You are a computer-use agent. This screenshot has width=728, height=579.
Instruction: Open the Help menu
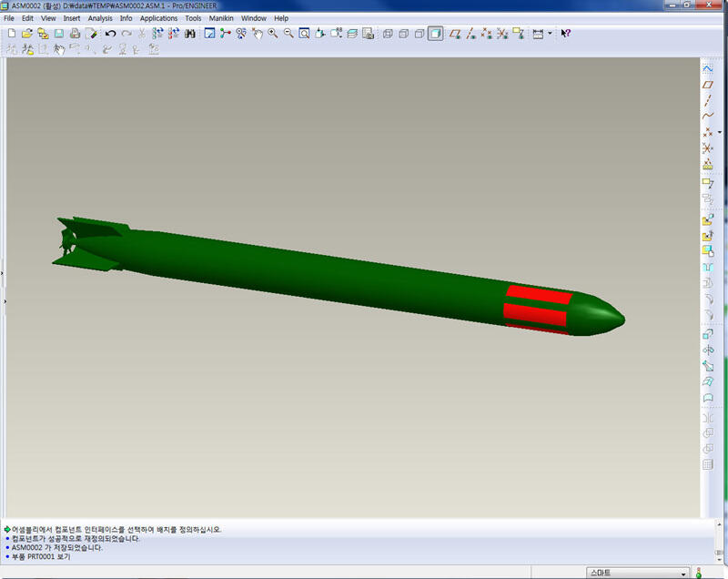281,18
